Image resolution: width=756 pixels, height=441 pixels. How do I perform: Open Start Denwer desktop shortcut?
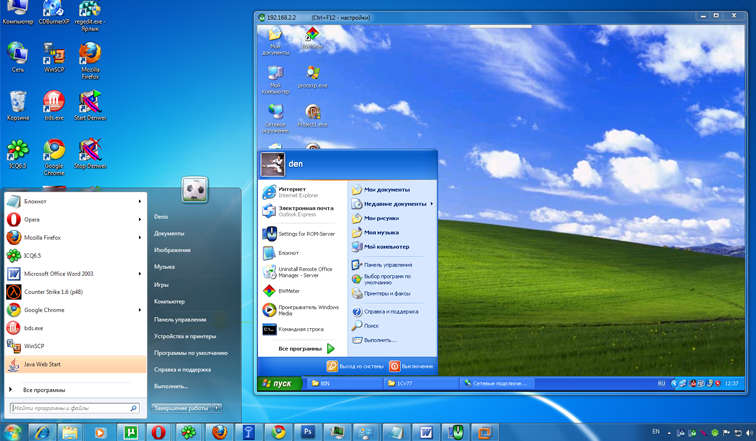pos(90,103)
